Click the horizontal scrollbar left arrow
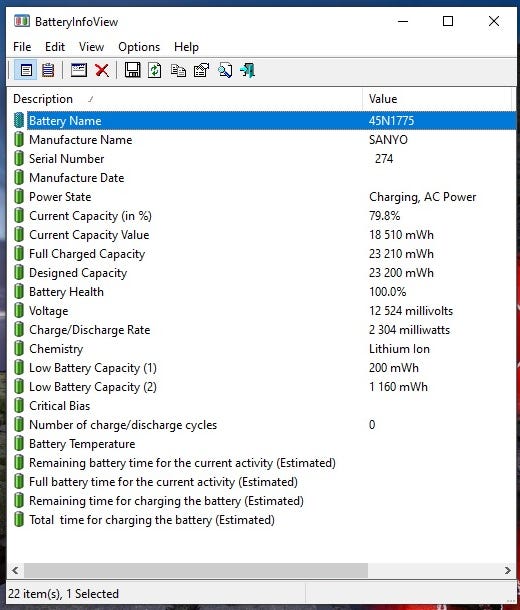520x610 pixels. [15, 570]
